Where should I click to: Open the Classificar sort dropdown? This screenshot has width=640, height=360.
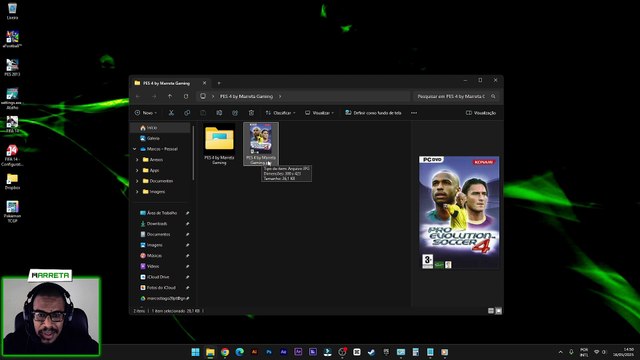click(280, 113)
